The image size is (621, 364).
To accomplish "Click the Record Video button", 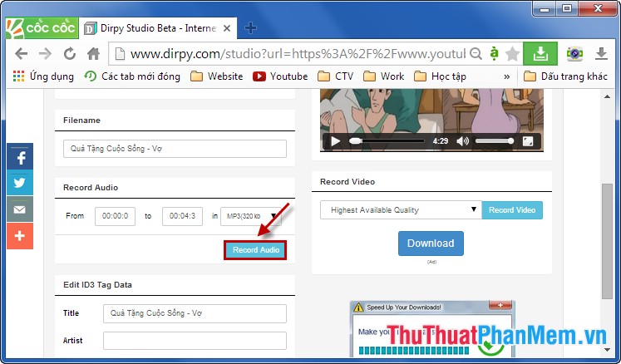I will (x=512, y=210).
